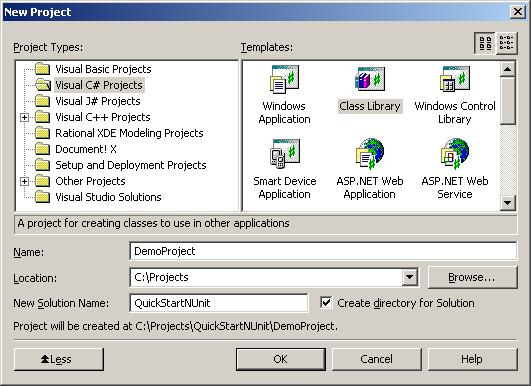Click the Class Library template label

click(x=370, y=106)
